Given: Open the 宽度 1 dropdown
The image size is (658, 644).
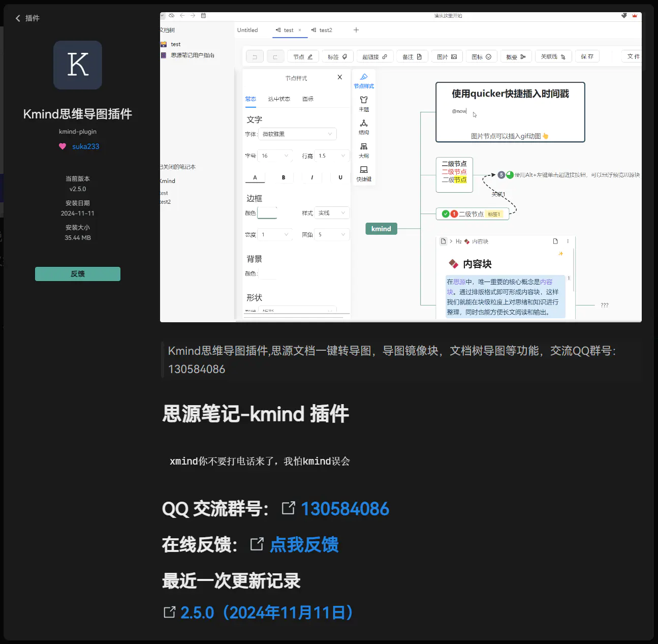Looking at the screenshot, I should [x=275, y=234].
